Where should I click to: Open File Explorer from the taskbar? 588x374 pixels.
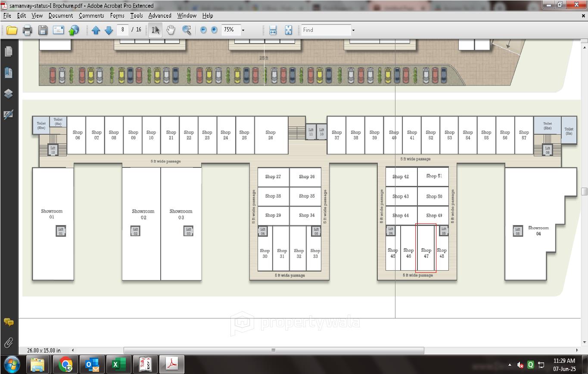(x=37, y=365)
